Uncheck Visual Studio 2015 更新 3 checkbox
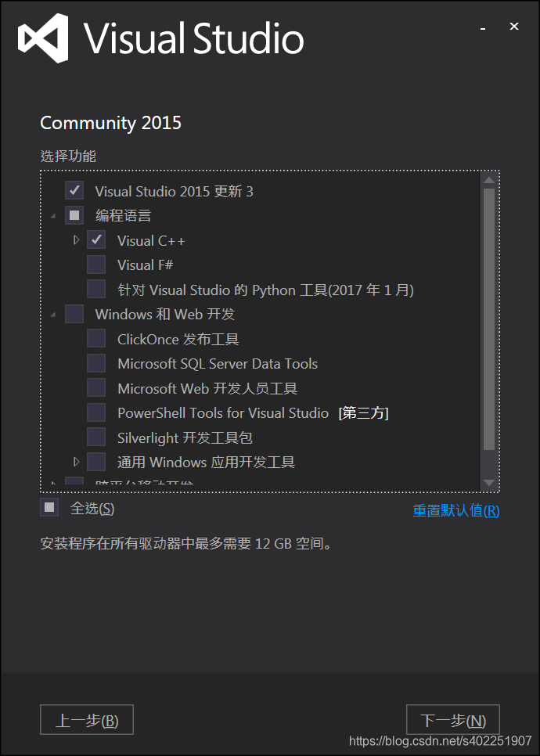 [74, 190]
